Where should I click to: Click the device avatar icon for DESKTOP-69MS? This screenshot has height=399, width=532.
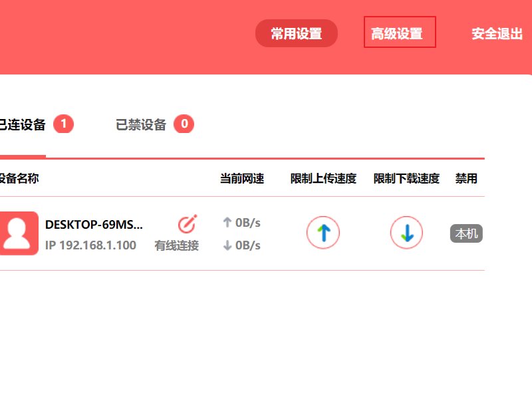tap(19, 234)
